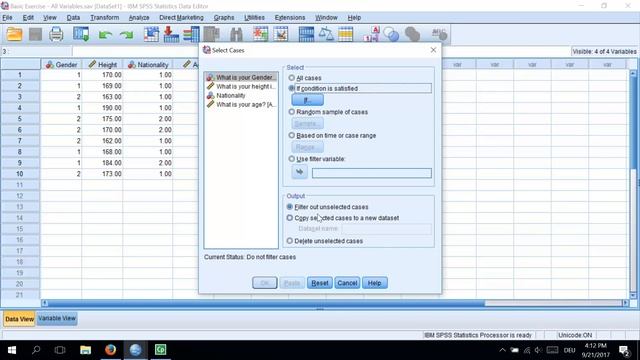Viewport: 640px width, 360px height.
Task: Click the Select cases toolbar icon
Action: coord(345,34)
